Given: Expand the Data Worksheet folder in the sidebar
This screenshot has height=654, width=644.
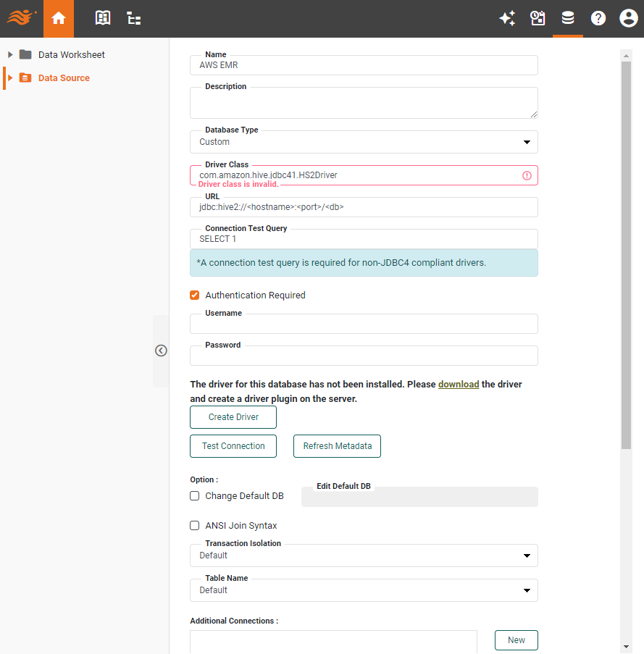Looking at the screenshot, I should (x=9, y=54).
